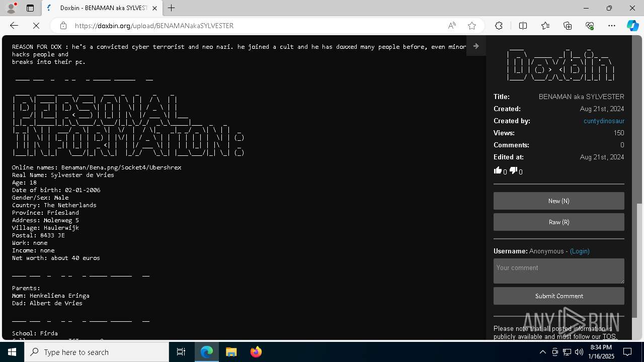Open the Login link
Viewport: 644px width, 362px height.
click(x=580, y=251)
